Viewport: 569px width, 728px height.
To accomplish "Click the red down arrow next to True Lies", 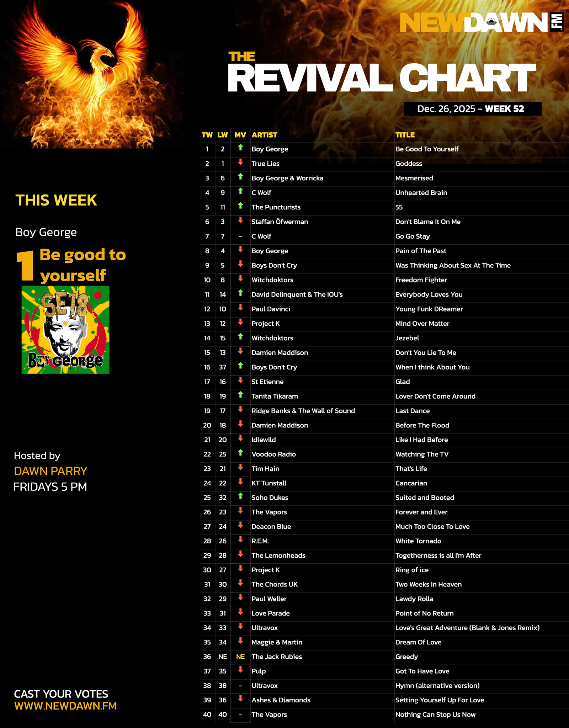I will (240, 162).
